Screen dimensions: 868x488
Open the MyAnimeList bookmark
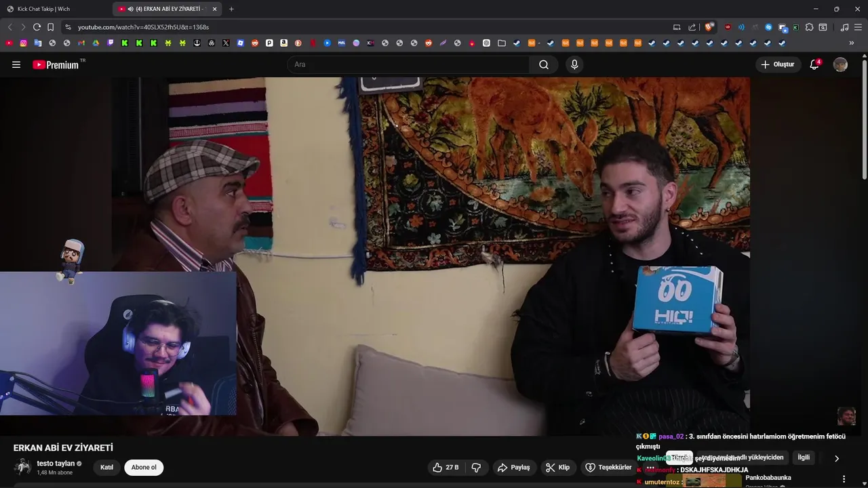[341, 43]
